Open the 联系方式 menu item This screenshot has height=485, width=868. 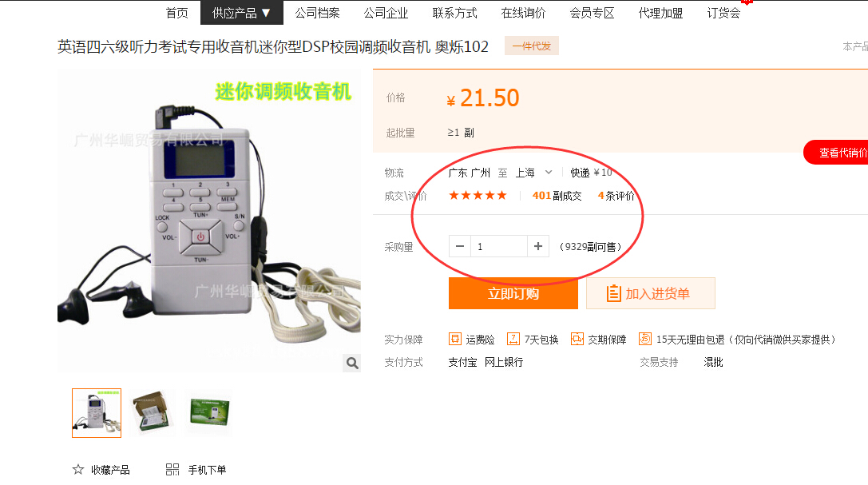454,13
